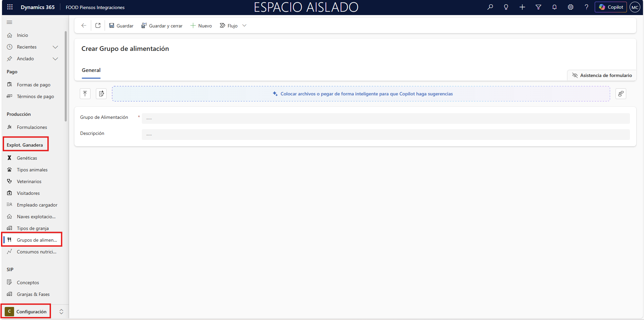Screen dimensions: 644x320
Task: Open the settings gear icon
Action: [570, 7]
